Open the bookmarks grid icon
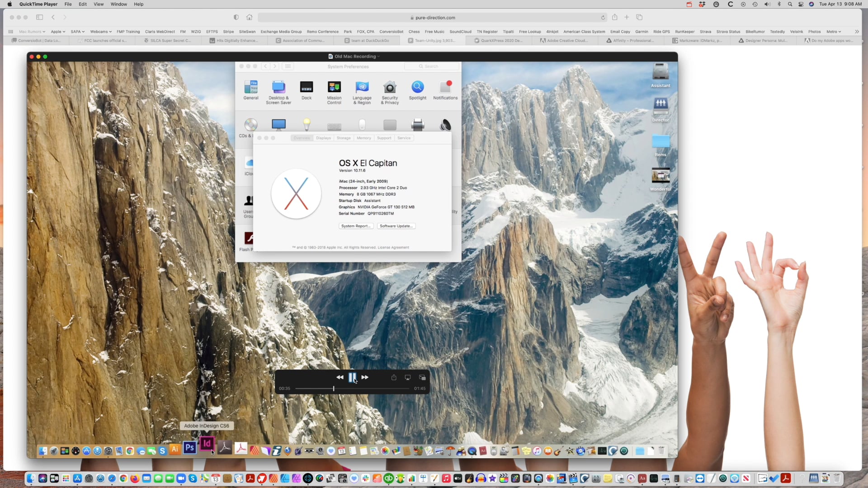The height and width of the screenshot is (488, 868). click(x=10, y=32)
